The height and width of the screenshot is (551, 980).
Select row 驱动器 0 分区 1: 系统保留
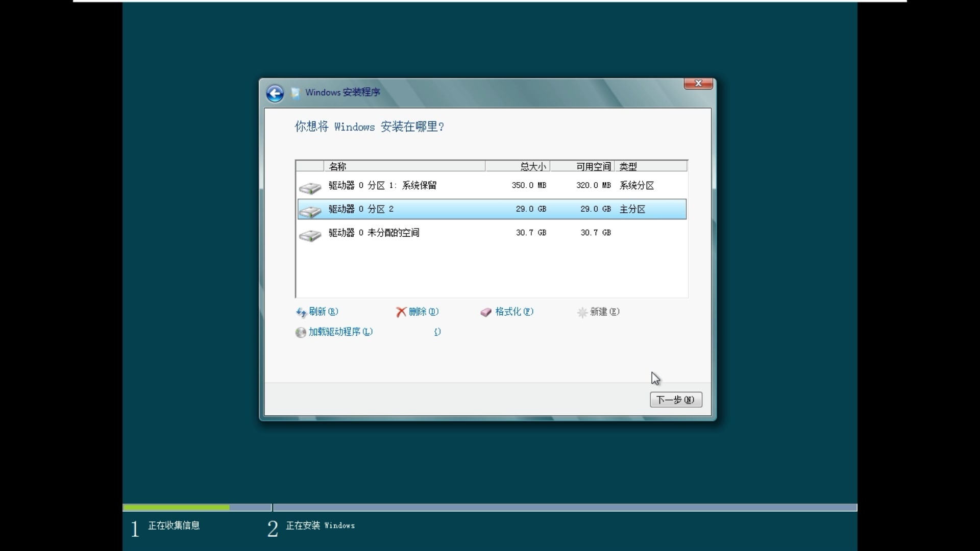[492, 186]
